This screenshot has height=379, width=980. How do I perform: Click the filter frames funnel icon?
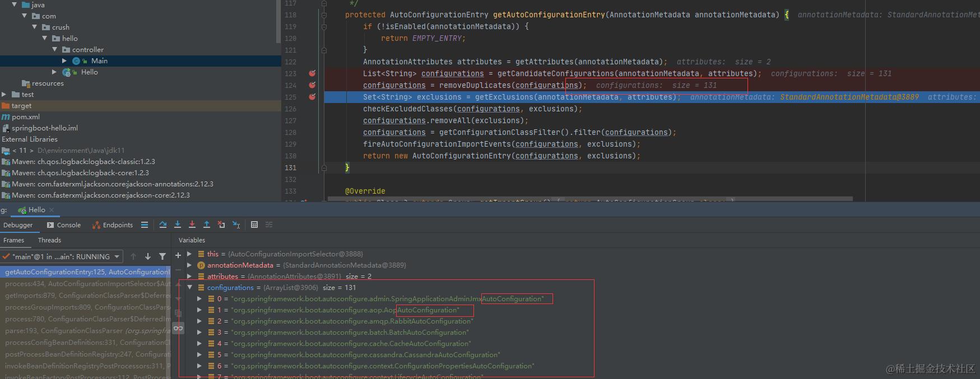click(162, 256)
